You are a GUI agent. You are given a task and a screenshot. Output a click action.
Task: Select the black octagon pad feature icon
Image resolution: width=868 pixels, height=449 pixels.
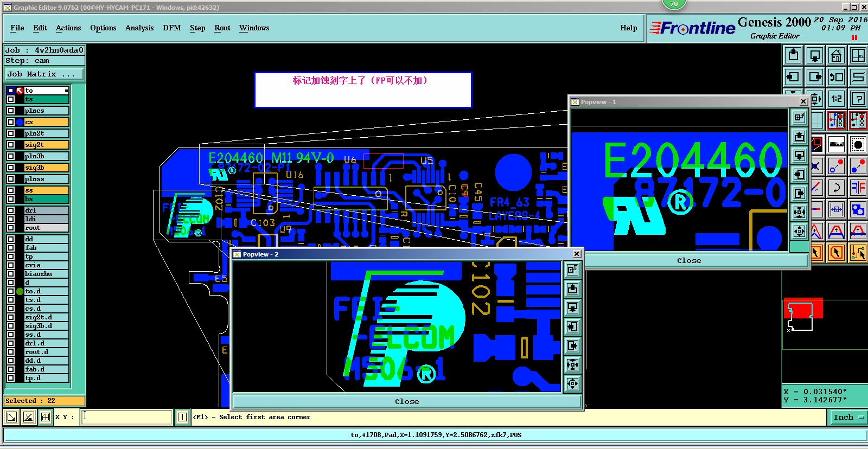[858, 145]
